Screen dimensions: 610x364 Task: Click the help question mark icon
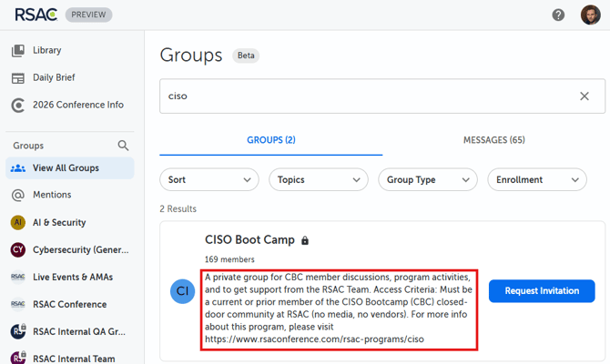[x=558, y=15]
